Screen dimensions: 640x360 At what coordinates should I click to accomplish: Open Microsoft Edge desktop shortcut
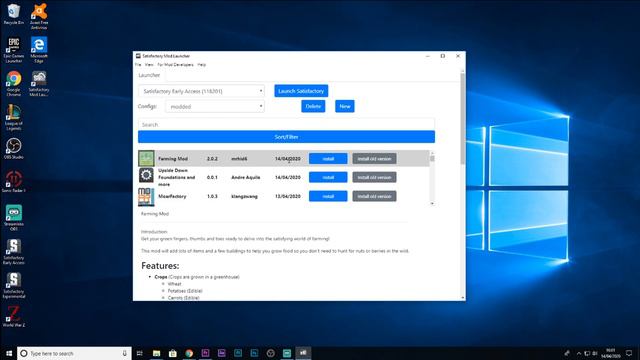click(39, 50)
